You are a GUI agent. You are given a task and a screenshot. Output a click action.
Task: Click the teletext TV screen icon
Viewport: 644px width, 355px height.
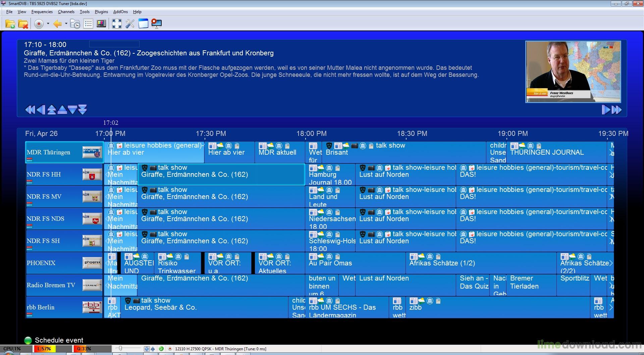(101, 23)
